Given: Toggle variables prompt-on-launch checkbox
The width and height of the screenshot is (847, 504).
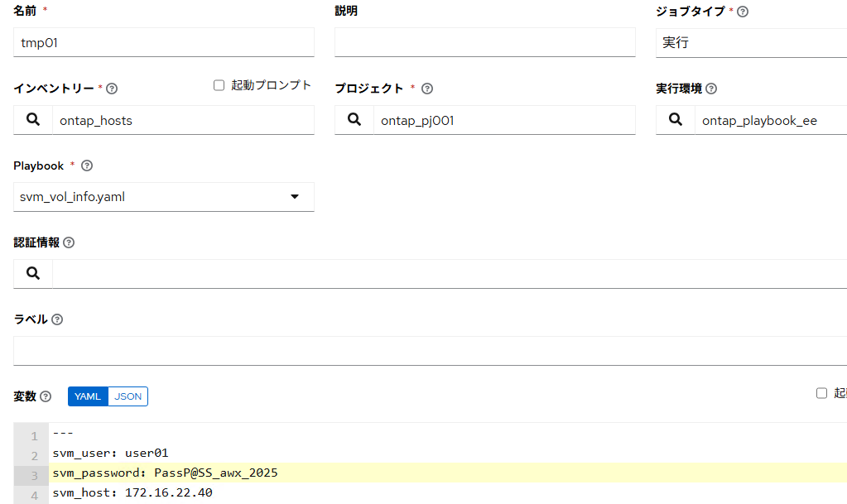Looking at the screenshot, I should click(821, 393).
